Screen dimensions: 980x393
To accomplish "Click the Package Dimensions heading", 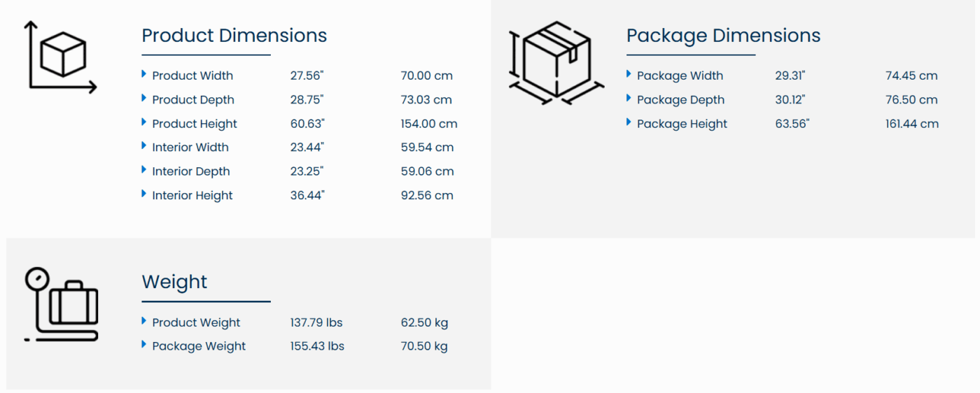I will (x=723, y=36).
